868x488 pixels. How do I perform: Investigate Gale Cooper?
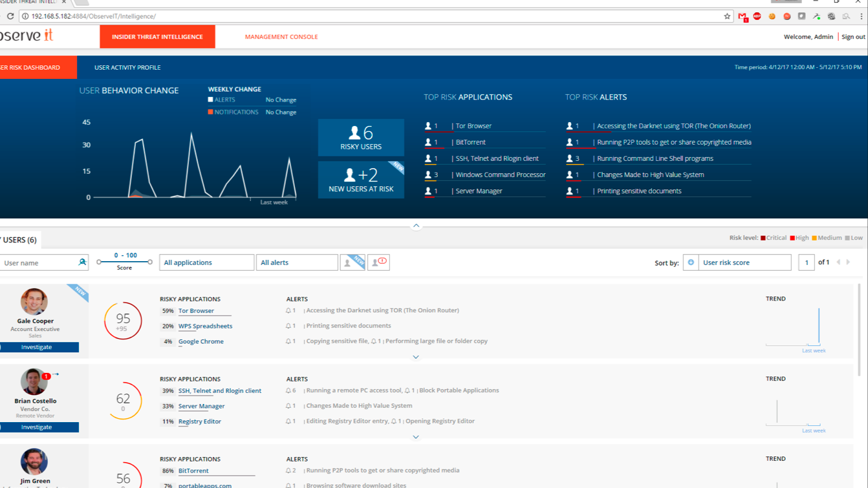tap(39, 347)
